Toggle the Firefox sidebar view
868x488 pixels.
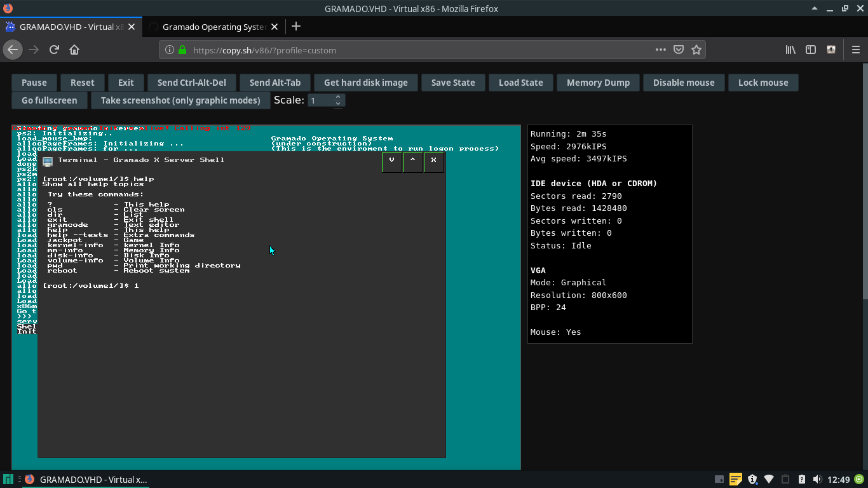click(810, 49)
